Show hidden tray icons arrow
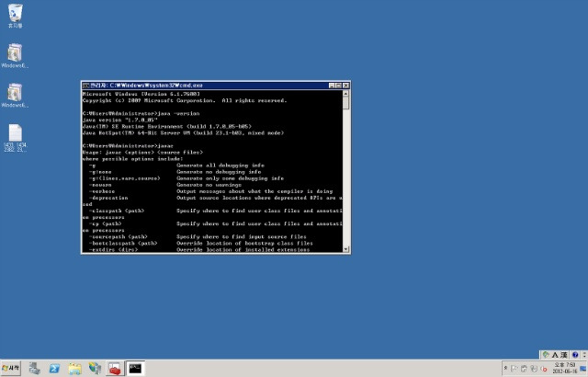 pyautogui.click(x=506, y=369)
